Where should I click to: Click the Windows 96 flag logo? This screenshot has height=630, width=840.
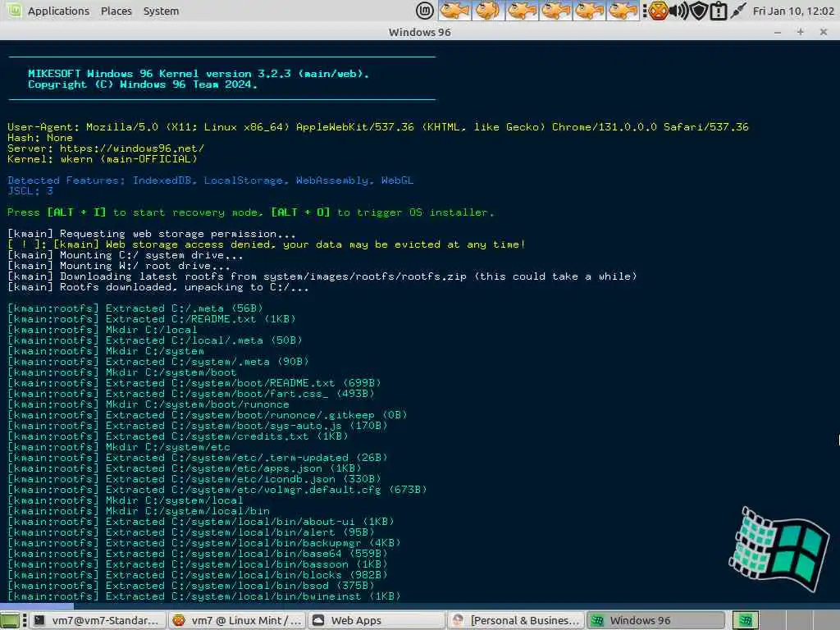click(x=779, y=549)
